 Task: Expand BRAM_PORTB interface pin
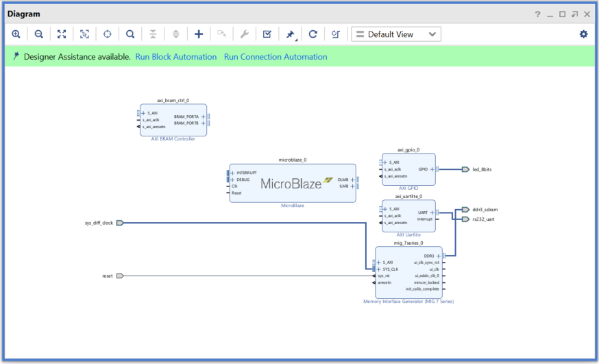(x=203, y=123)
